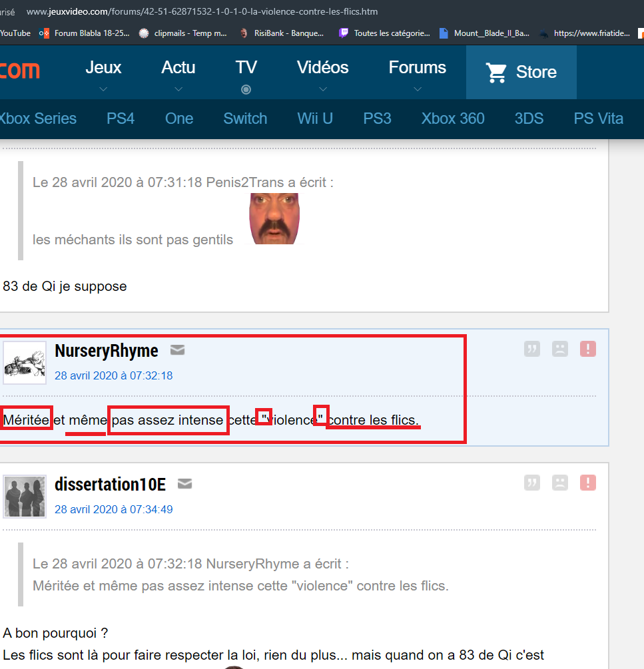
Task: Select Switch platform tab
Action: coord(245,118)
